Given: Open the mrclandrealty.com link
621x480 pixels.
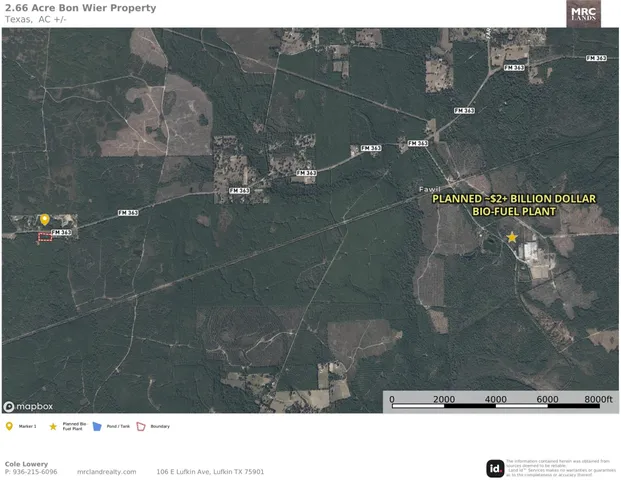Looking at the screenshot, I should 106,472.
